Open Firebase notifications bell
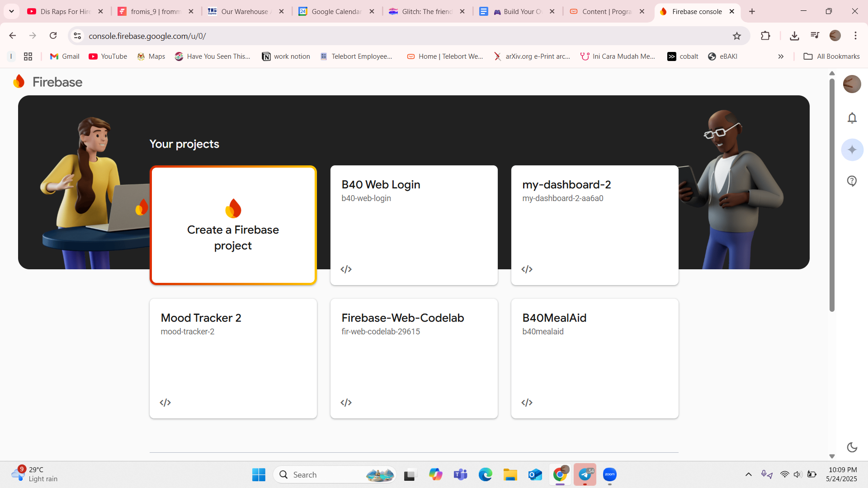 click(852, 118)
